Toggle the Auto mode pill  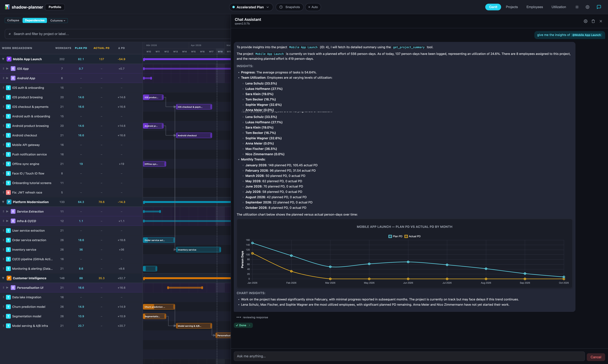313,7
